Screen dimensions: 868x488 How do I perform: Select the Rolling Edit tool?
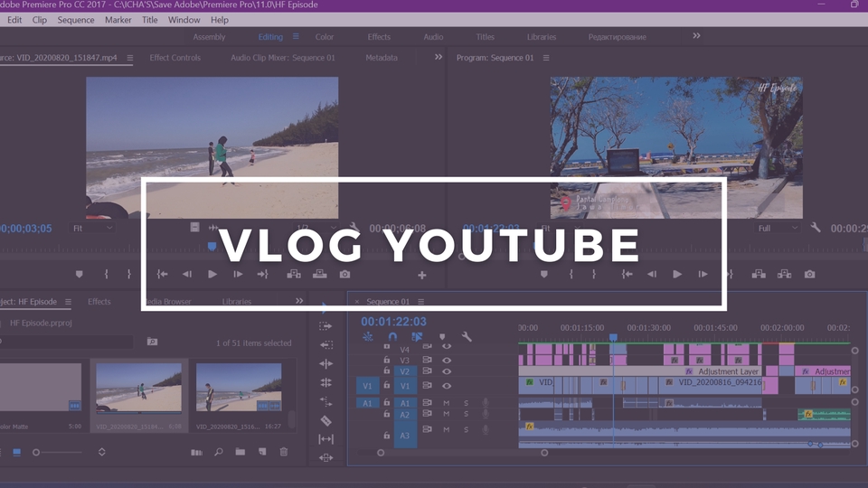(x=326, y=382)
